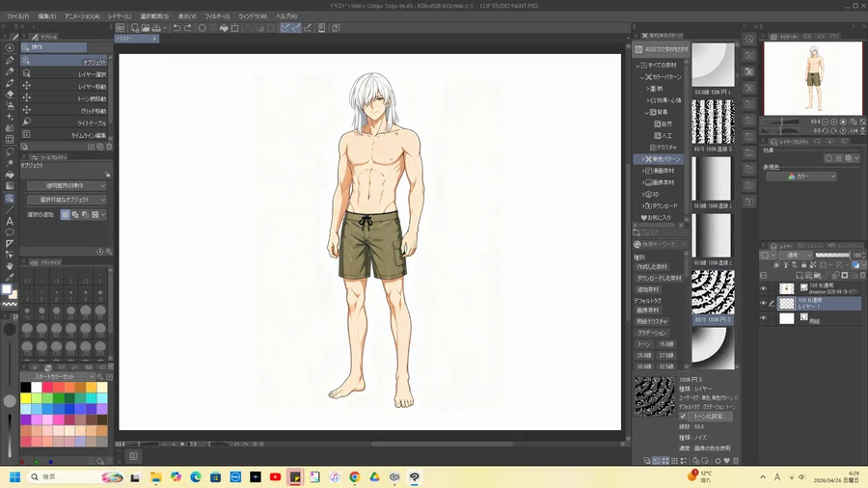The image size is (868, 488).
Task: Expand the ダウンロード tree node
Action: [x=643, y=205]
